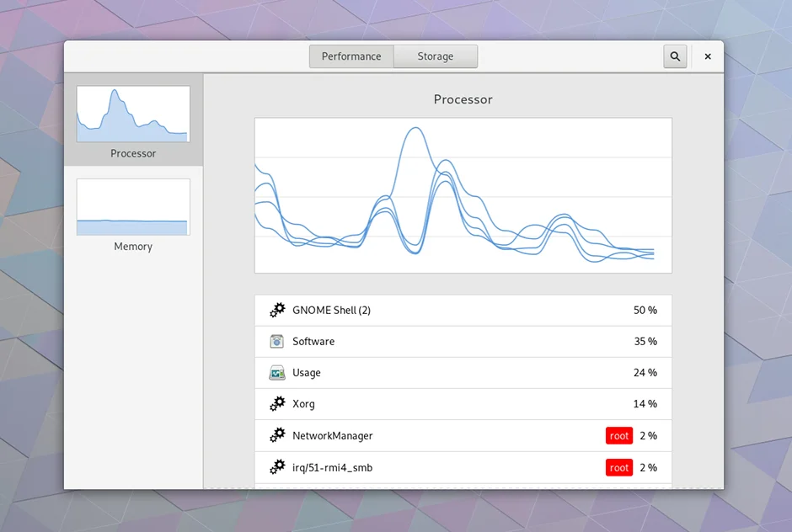Open search with the magnifier icon
This screenshot has width=792, height=532.
(675, 56)
